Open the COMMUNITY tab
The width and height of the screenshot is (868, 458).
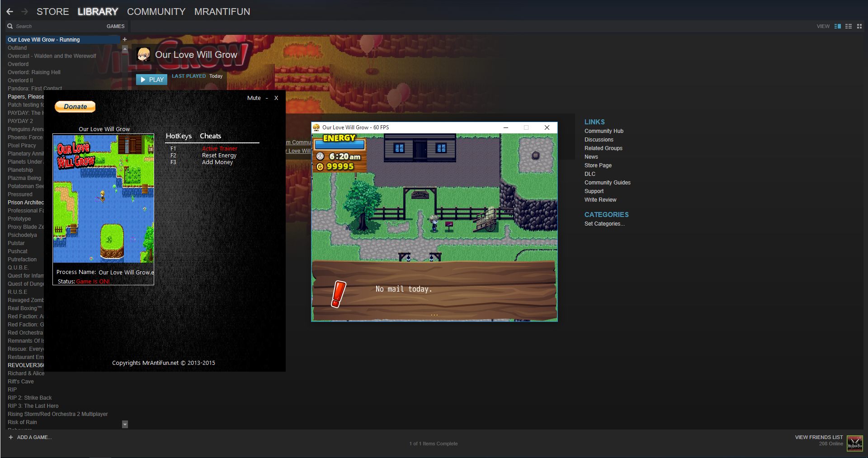click(156, 12)
